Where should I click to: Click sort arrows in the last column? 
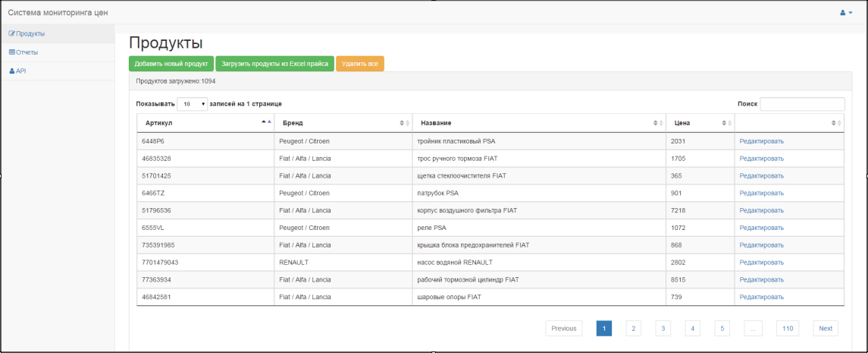point(835,123)
